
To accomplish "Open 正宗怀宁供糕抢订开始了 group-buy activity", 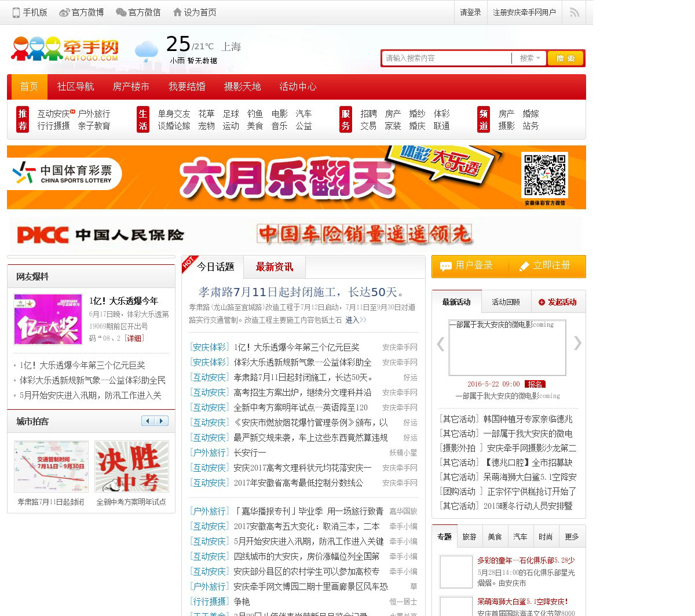I will coord(532,491).
